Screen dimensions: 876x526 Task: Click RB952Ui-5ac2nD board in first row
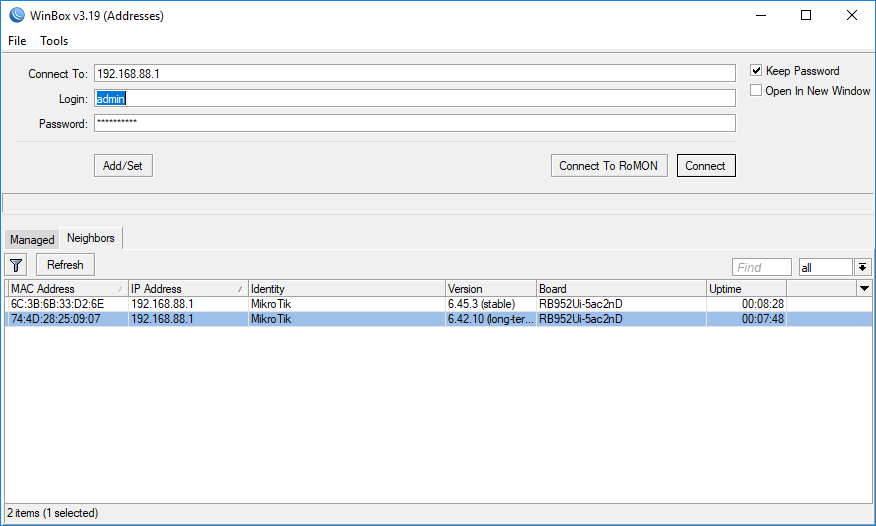[580, 304]
